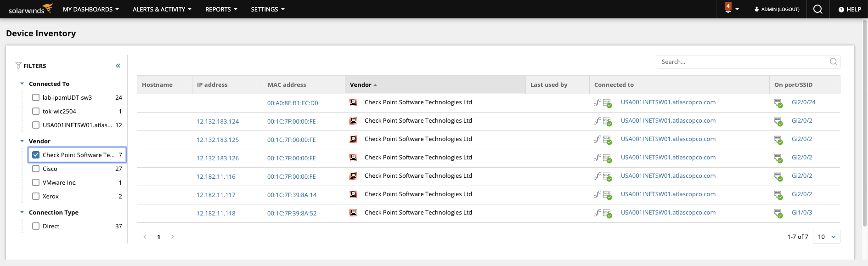Click the next page arrow
This screenshot has height=266, width=868.
(173, 237)
